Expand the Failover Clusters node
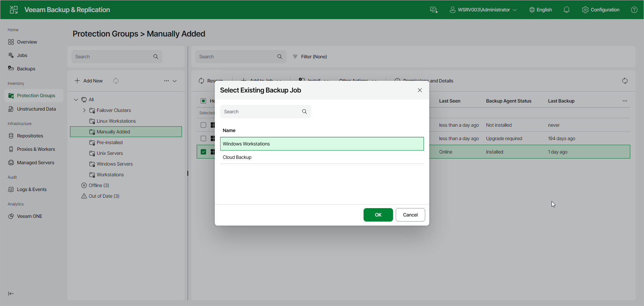The width and height of the screenshot is (644, 306). pos(84,110)
